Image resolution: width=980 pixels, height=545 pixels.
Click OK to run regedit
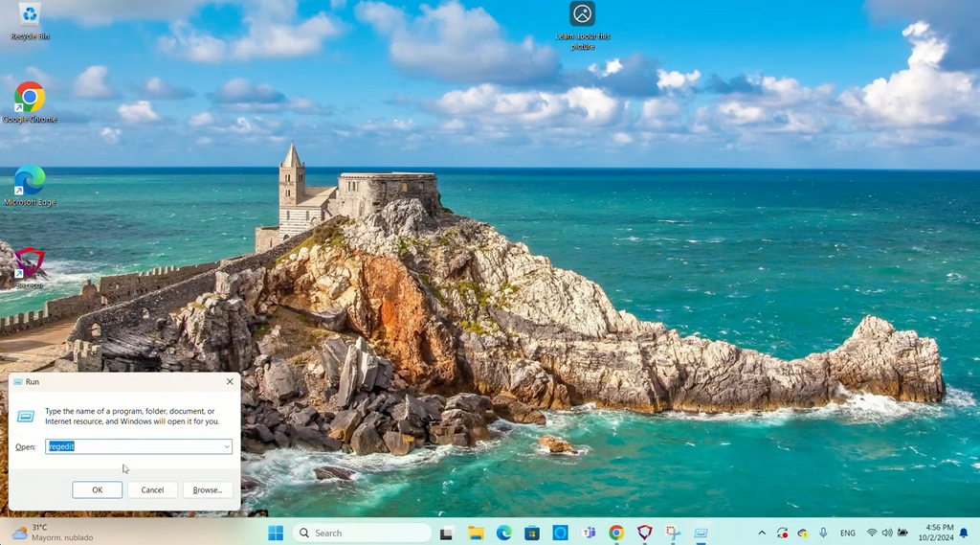[97, 489]
